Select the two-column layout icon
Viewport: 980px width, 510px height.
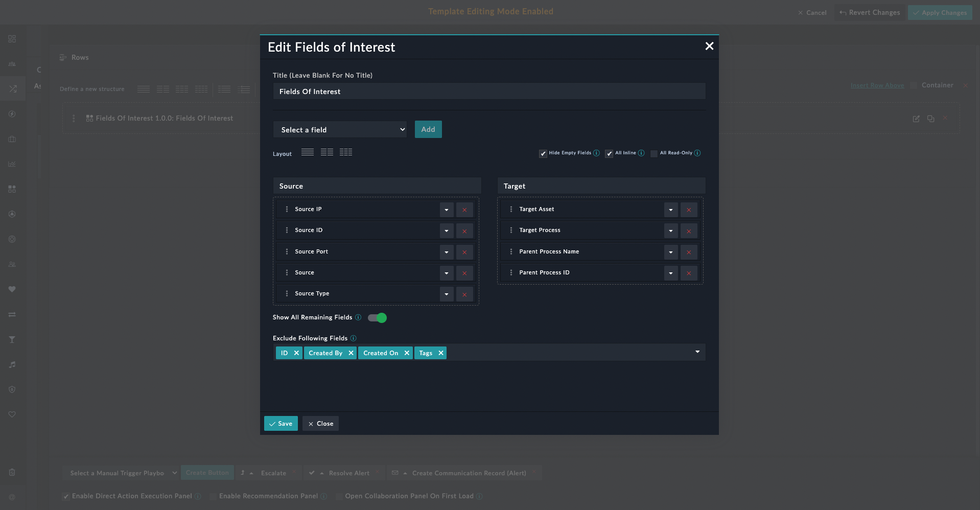tap(326, 152)
